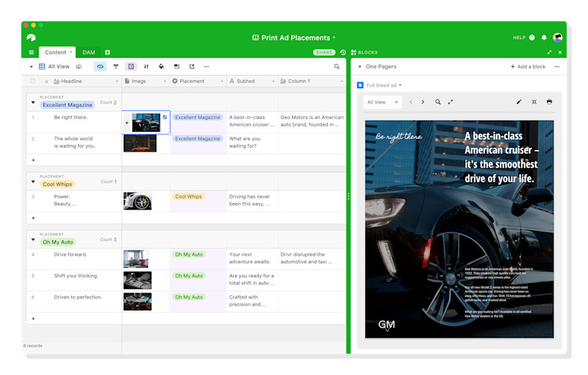Click the Excellent Magazine tag in row 2
Screen dimensions: 588x375
click(198, 138)
